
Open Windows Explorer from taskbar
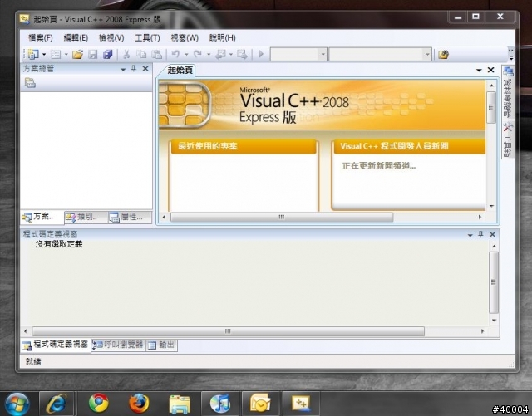coord(180,404)
